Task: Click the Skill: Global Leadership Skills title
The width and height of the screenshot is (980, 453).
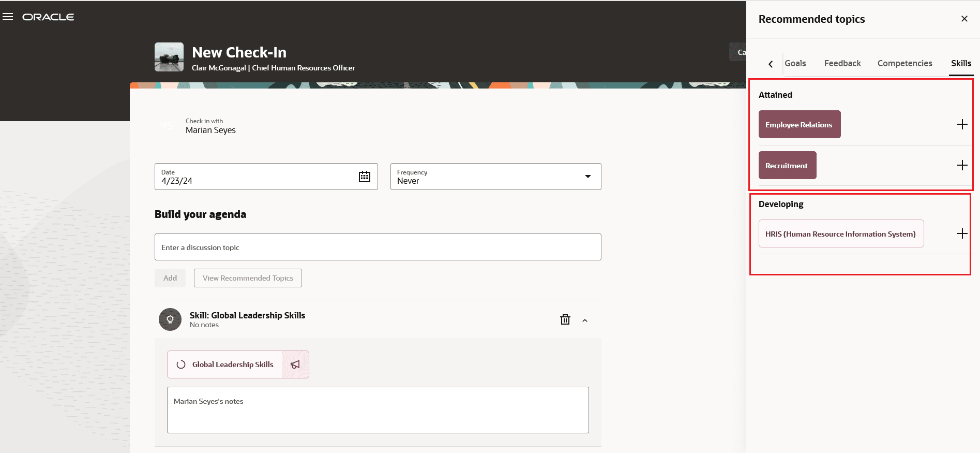Action: [x=247, y=315]
